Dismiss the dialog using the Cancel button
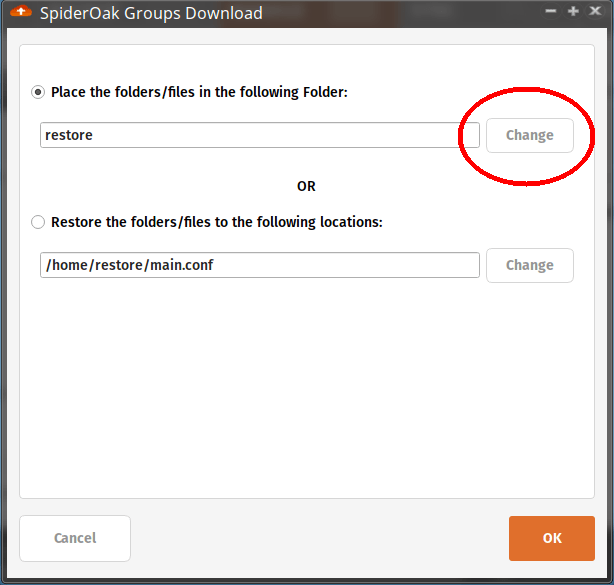Image resolution: width=614 pixels, height=585 pixels. tap(75, 538)
